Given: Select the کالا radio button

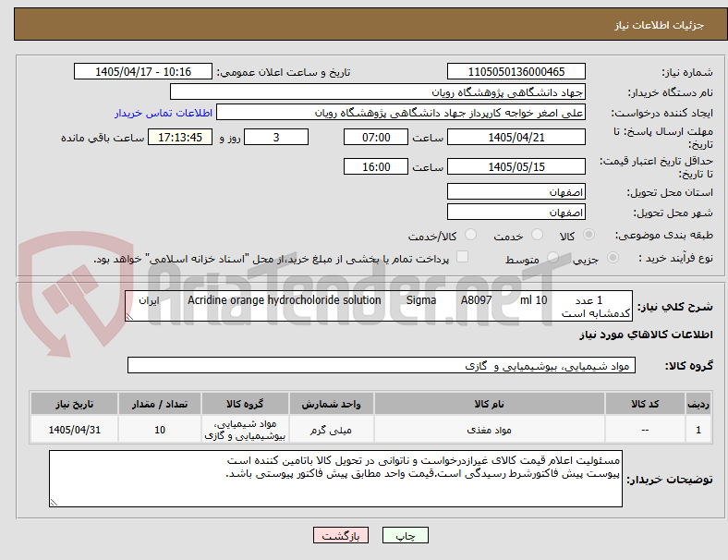Looking at the screenshot, I should [588, 235].
